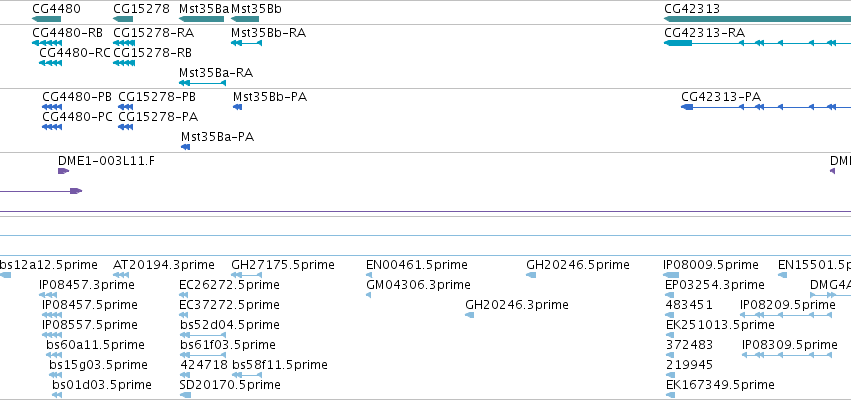This screenshot has height=400, width=851.
Task: Open the Mst35Bb-PA protein label
Action: [x=270, y=97]
